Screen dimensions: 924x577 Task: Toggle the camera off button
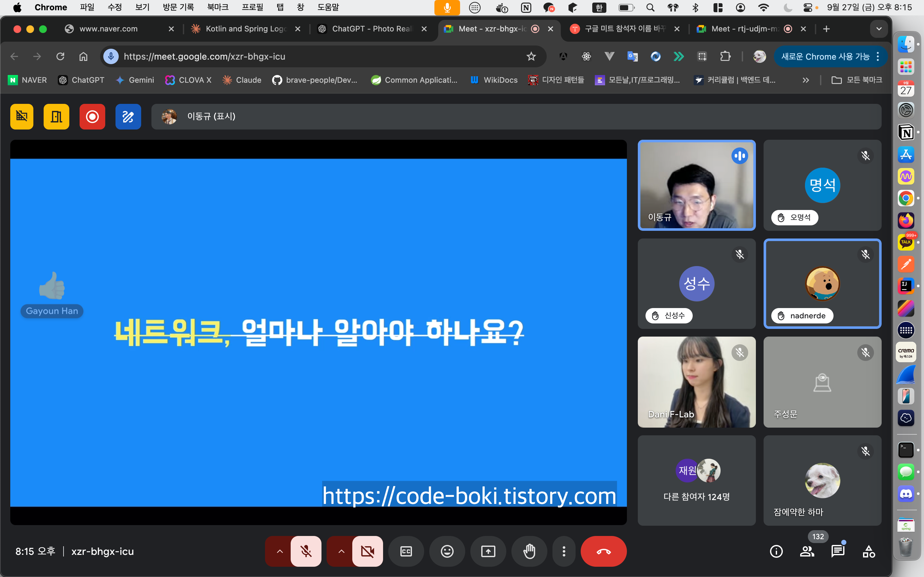point(367,551)
